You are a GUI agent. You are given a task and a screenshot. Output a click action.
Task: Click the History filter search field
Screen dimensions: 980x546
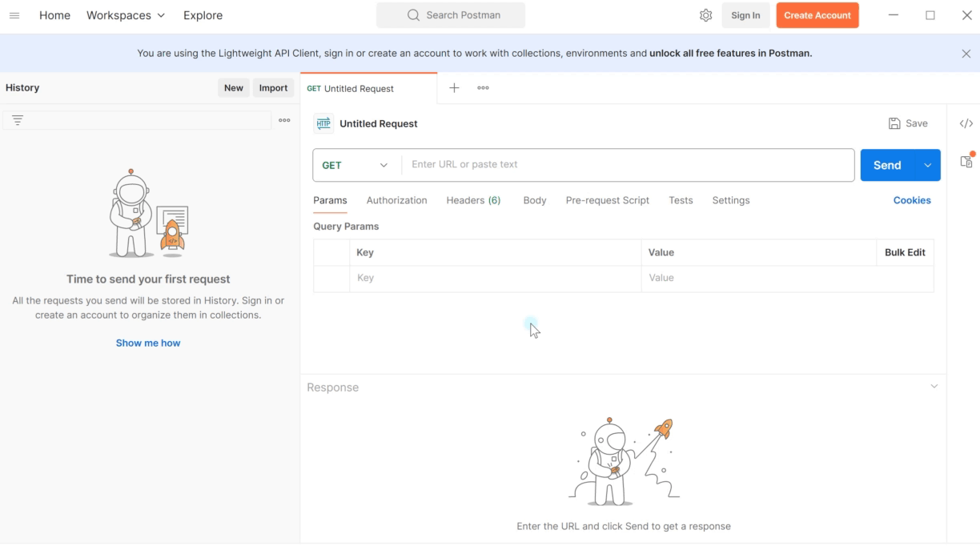(x=138, y=120)
